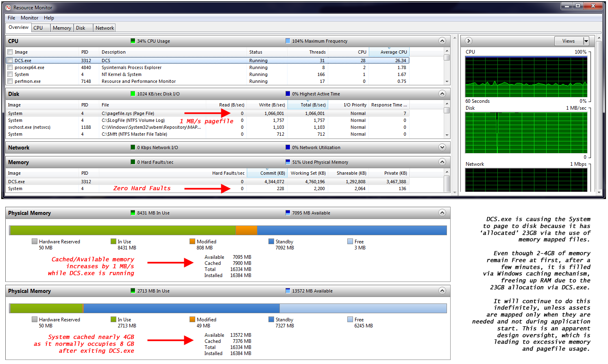Click the Hardware Reserved legend swatch, upper panel
Image resolution: width=608 pixels, height=364 pixels.
click(35, 241)
